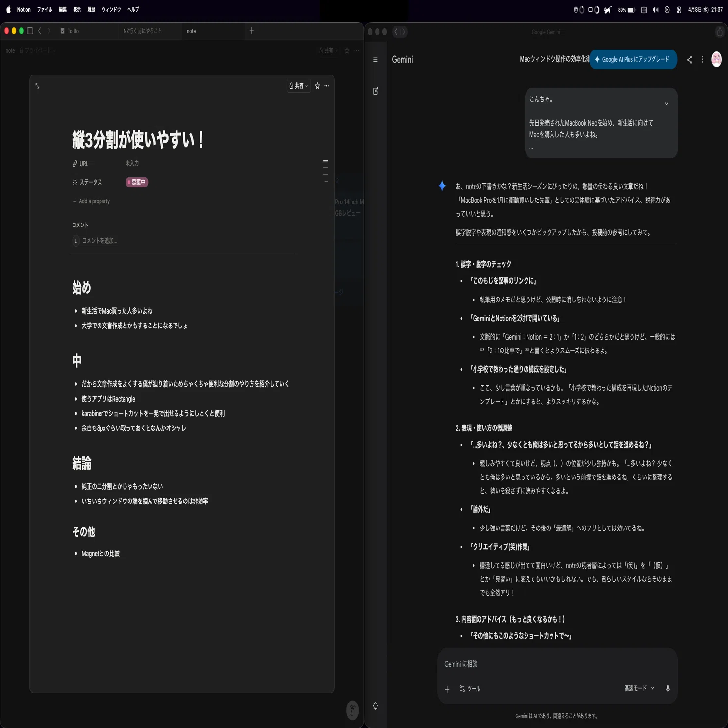Open the 共有 dropdown in peek panel
This screenshot has width=728, height=728.
click(299, 86)
